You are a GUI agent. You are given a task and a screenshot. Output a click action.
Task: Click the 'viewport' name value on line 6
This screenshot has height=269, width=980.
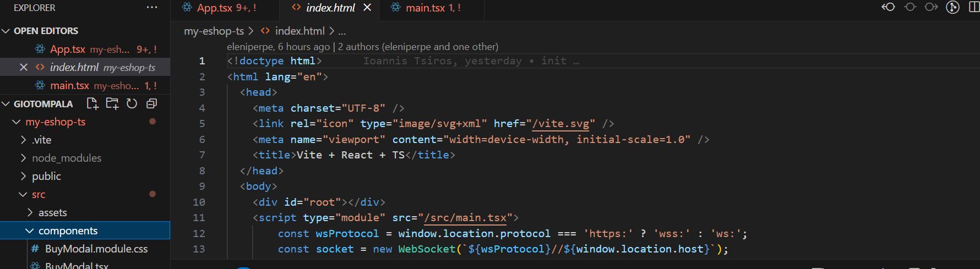[x=354, y=140]
